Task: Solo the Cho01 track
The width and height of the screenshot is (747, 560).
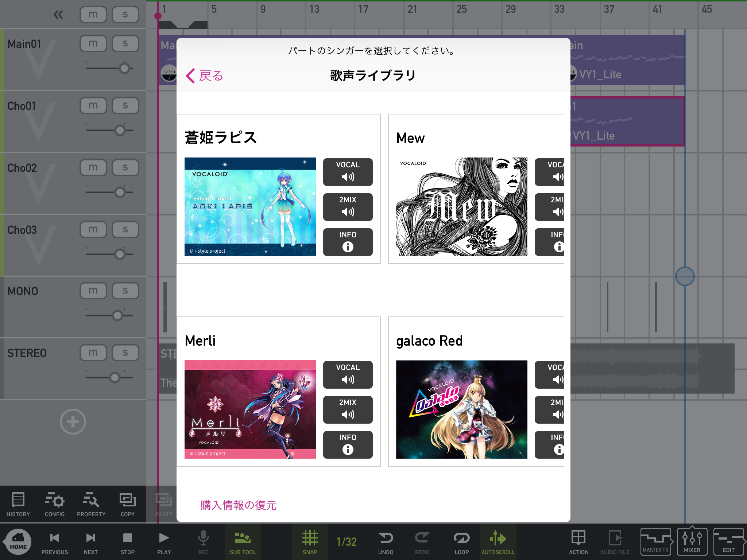Action: 125,106
